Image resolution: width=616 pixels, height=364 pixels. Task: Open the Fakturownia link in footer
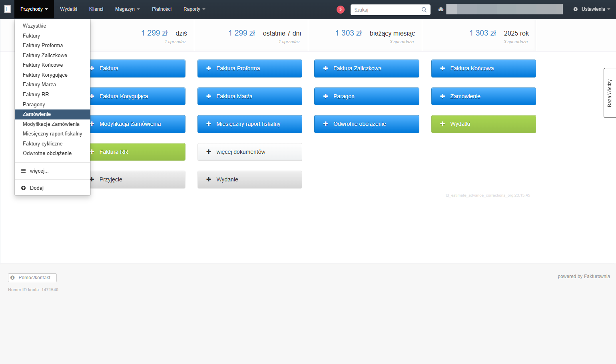click(597, 276)
